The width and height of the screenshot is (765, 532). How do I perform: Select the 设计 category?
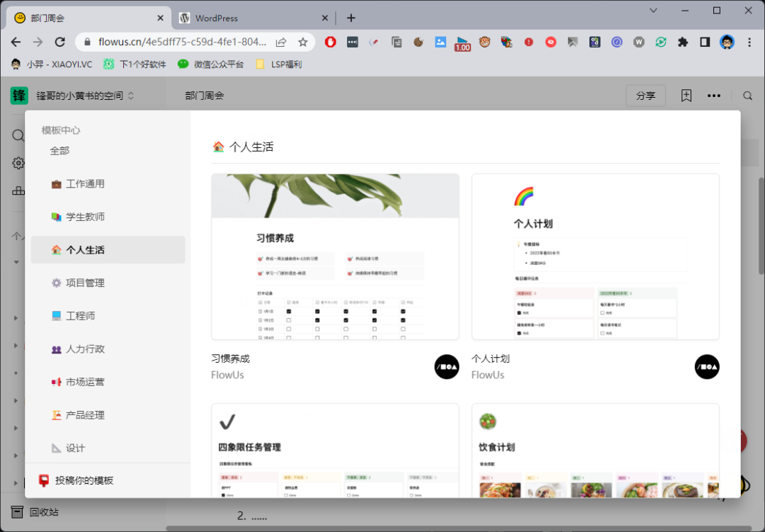[x=108, y=448]
